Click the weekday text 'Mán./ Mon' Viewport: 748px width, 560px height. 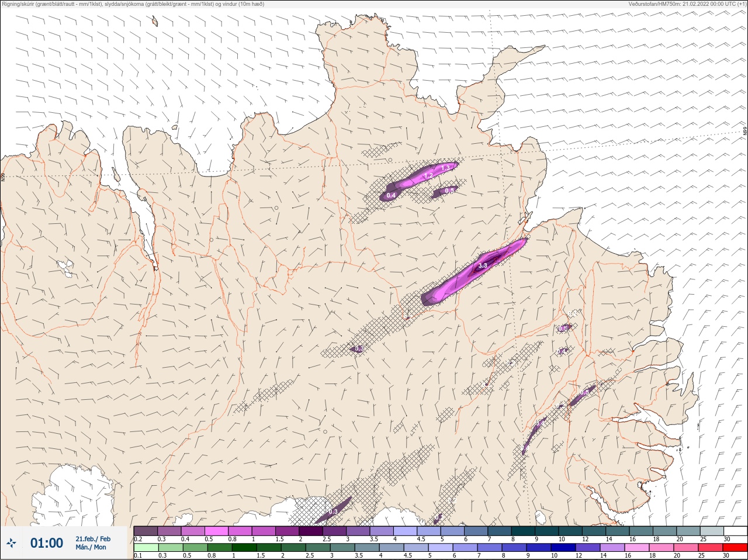pos(92,548)
